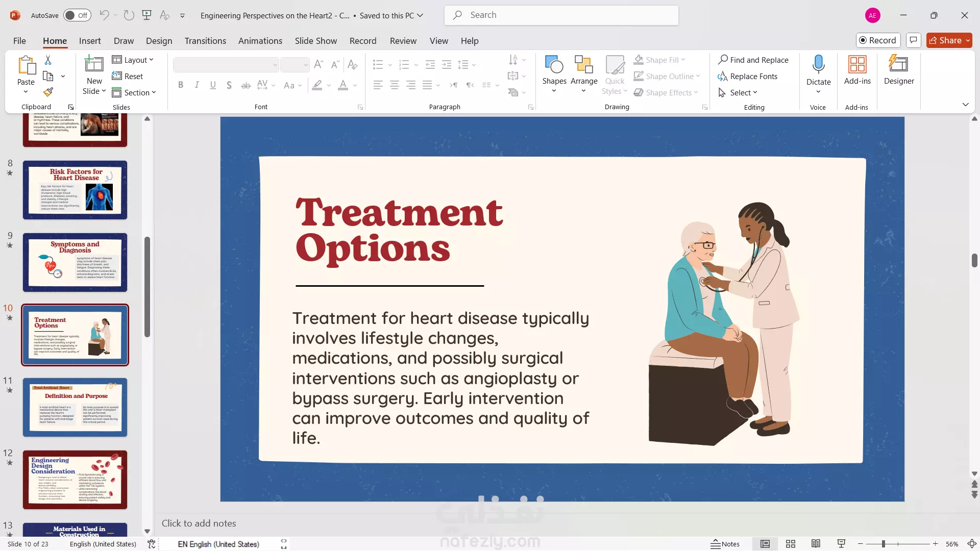Switch to the Insert tab
980x551 pixels.
(x=90, y=41)
